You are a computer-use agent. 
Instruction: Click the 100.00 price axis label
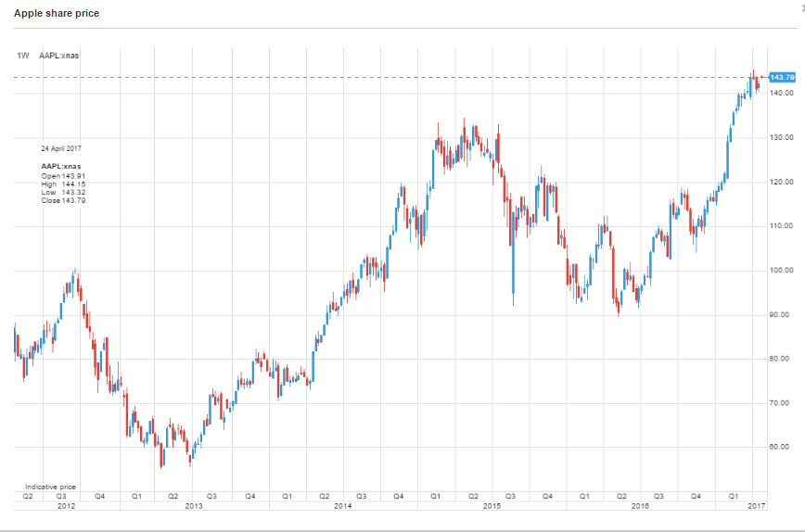[782, 271]
